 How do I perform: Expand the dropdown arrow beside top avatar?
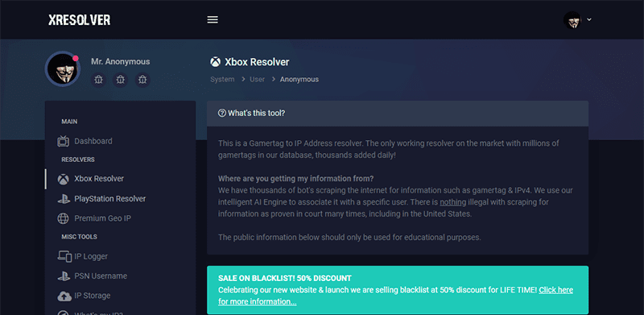tap(589, 19)
